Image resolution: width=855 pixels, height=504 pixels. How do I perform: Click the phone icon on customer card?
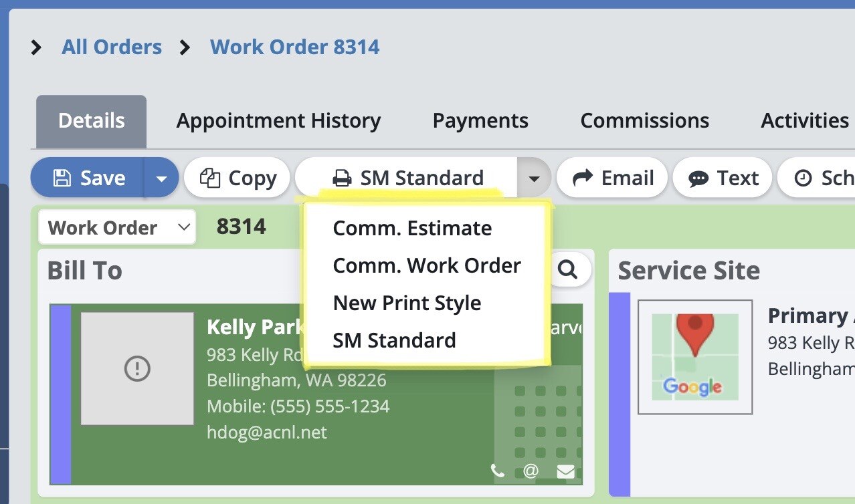pos(497,471)
